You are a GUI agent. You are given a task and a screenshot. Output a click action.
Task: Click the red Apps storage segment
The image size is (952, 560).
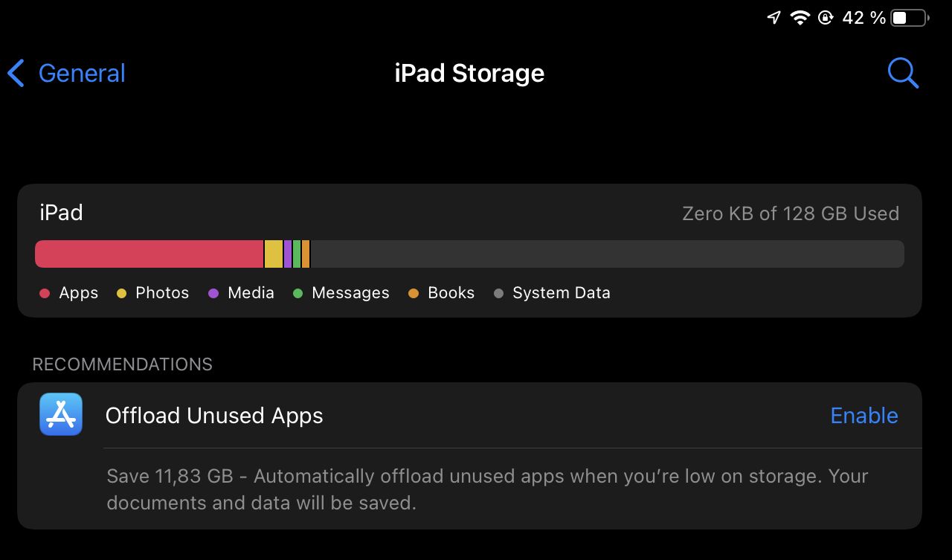149,254
